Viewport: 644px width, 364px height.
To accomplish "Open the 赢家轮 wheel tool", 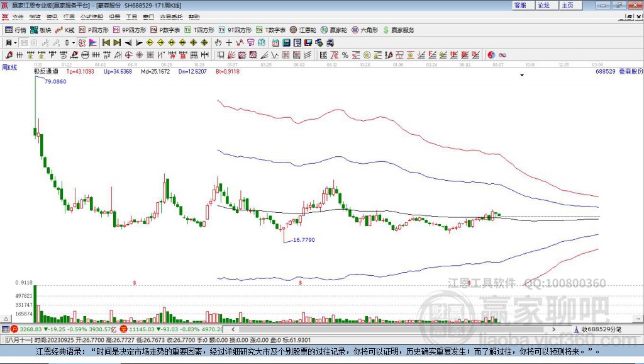I will [334, 30].
